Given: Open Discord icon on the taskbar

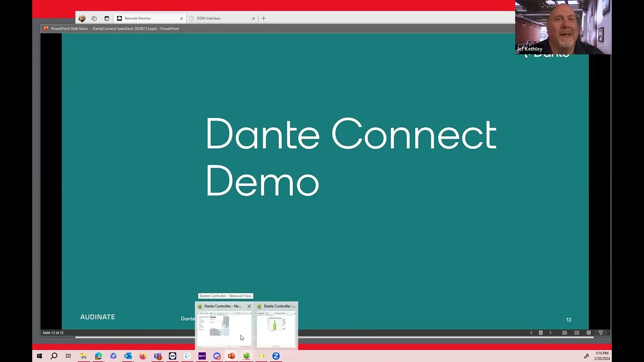Looking at the screenshot, I should click(x=217, y=356).
